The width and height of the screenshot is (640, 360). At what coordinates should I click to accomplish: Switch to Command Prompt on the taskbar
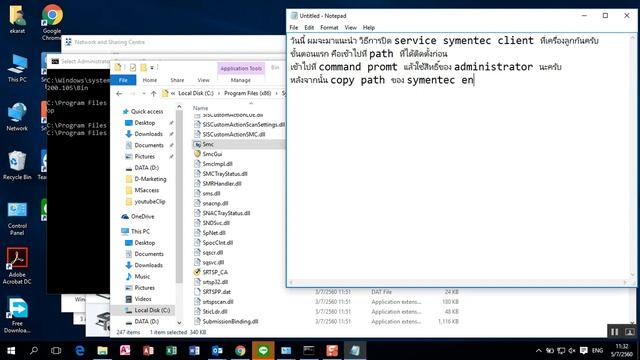(x=309, y=350)
